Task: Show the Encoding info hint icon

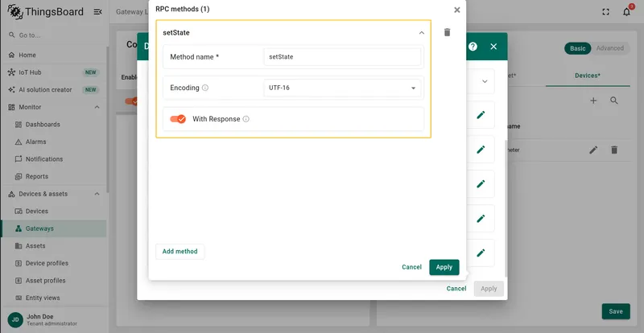Action: pos(205,88)
